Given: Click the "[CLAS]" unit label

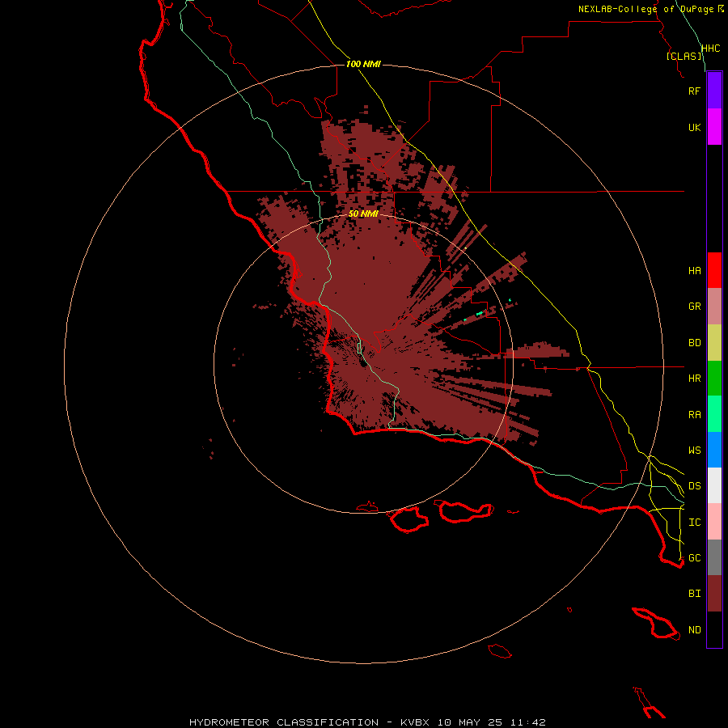Looking at the screenshot, I should pos(684,56).
